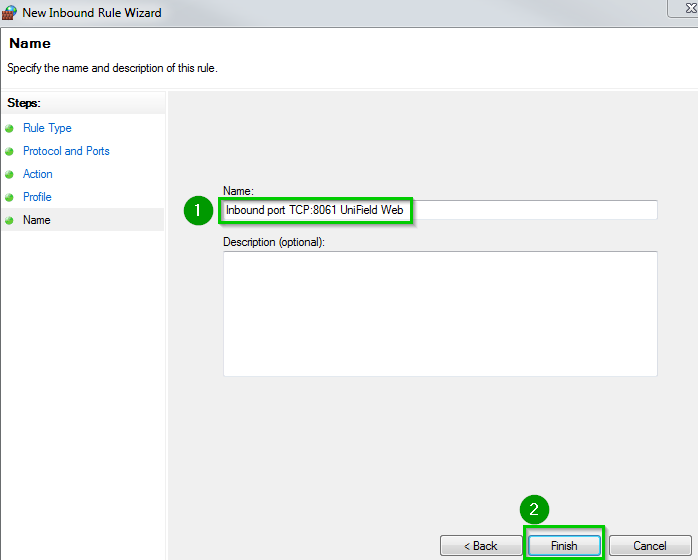Viewport: 698px width, 560px height.
Task: Click the green bullet beside Protocol and Ports
Action: (10, 152)
